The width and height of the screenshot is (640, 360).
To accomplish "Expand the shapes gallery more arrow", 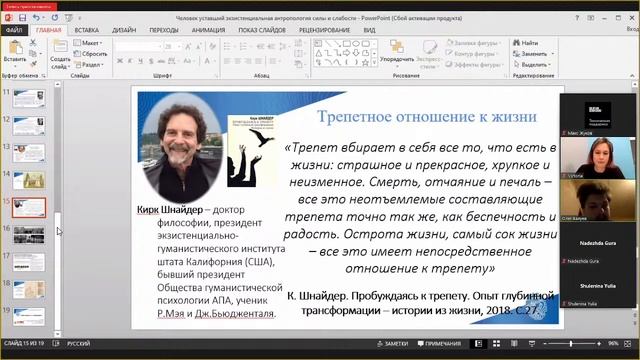I will tap(374, 63).
